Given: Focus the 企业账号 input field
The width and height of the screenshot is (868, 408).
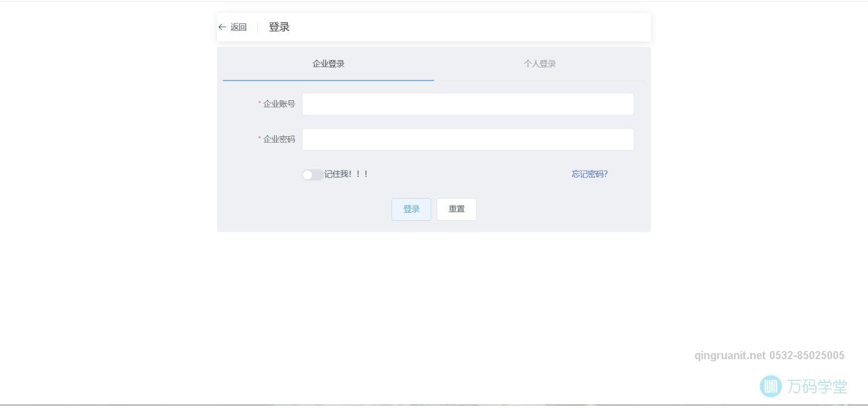Looking at the screenshot, I should (468, 104).
